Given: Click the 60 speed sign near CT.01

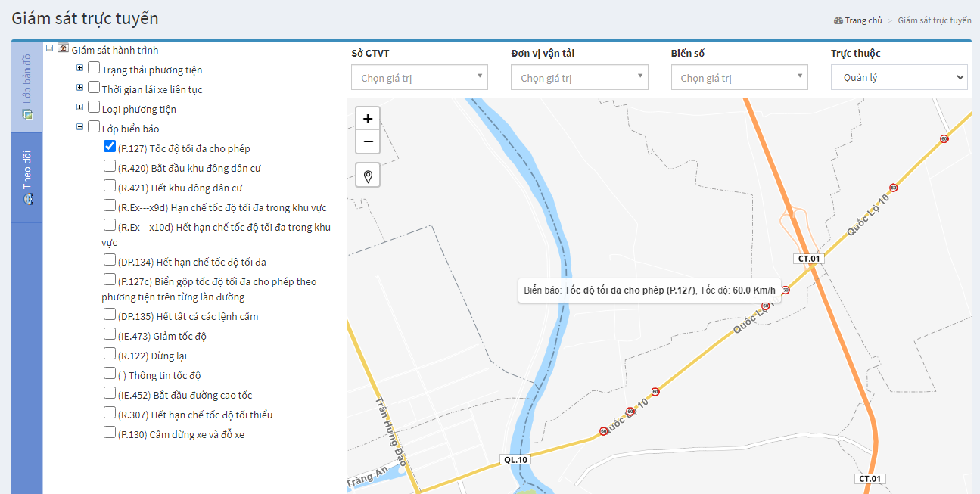Looking at the screenshot, I should (786, 290).
